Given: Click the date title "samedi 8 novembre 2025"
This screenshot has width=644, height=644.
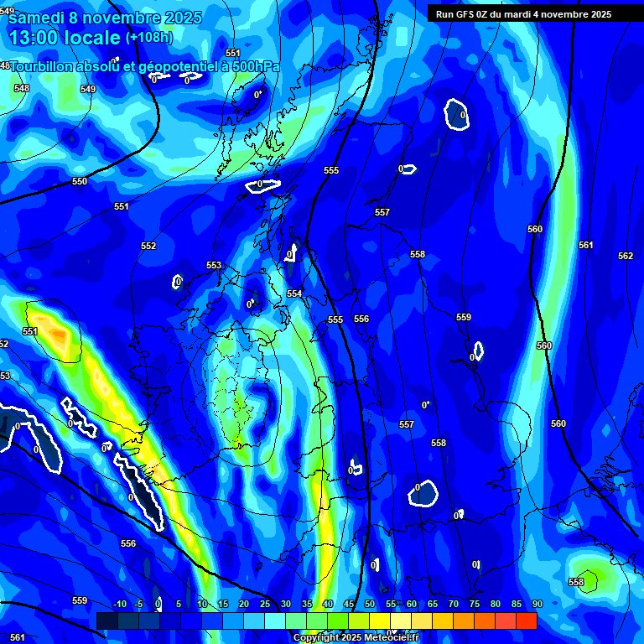Looking at the screenshot, I should (x=106, y=18).
